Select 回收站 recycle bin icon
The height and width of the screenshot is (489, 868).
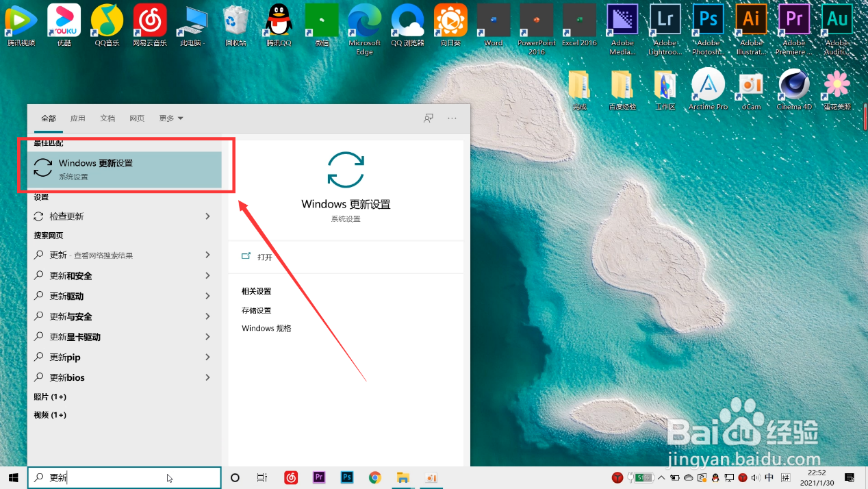[x=235, y=25]
